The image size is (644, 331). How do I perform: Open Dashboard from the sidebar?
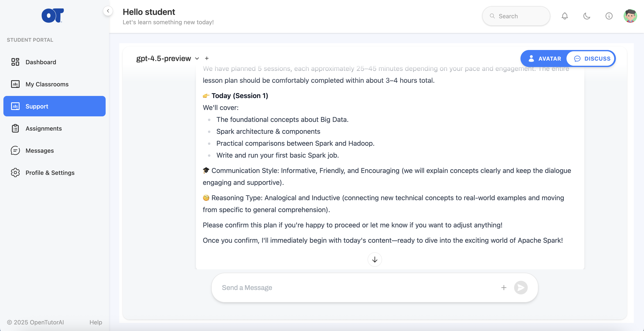(41, 62)
